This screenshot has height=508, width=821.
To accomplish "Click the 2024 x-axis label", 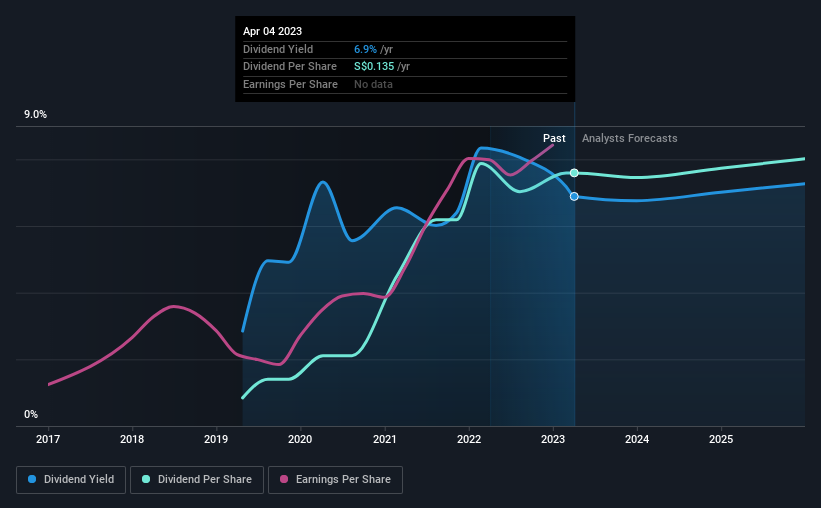I will point(637,439).
